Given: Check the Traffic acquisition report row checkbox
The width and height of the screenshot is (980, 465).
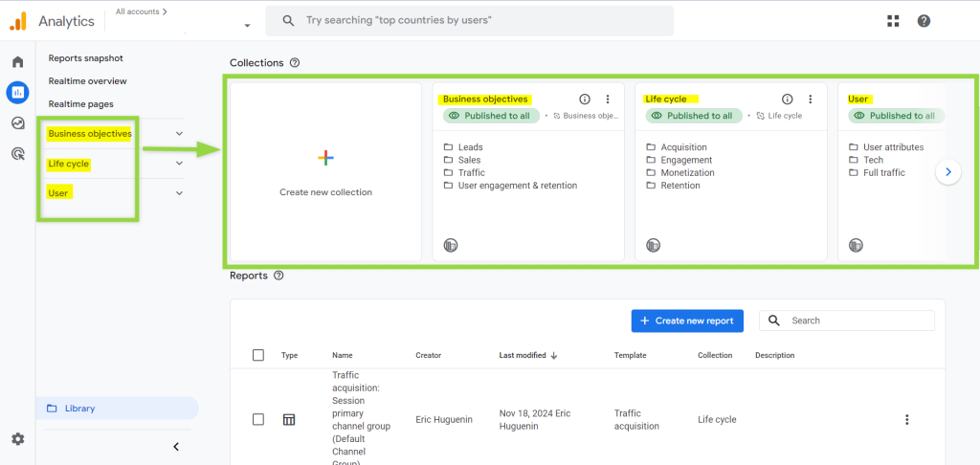Looking at the screenshot, I should tap(258, 419).
